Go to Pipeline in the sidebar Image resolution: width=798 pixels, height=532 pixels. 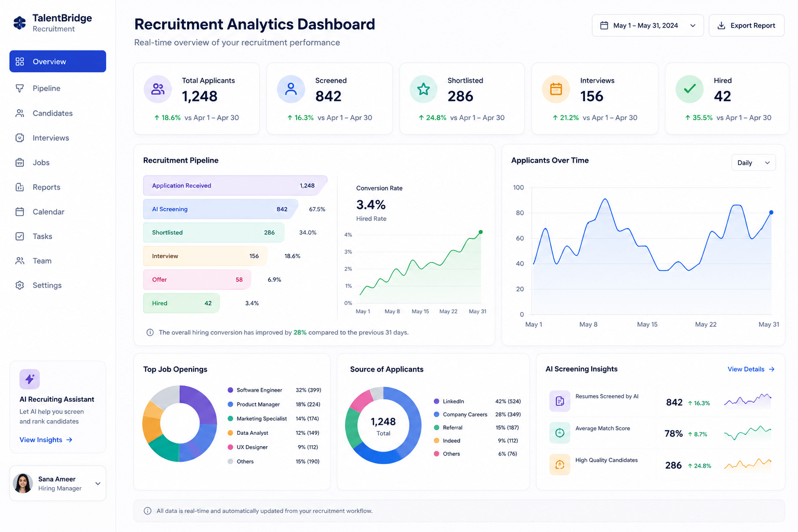pos(58,88)
